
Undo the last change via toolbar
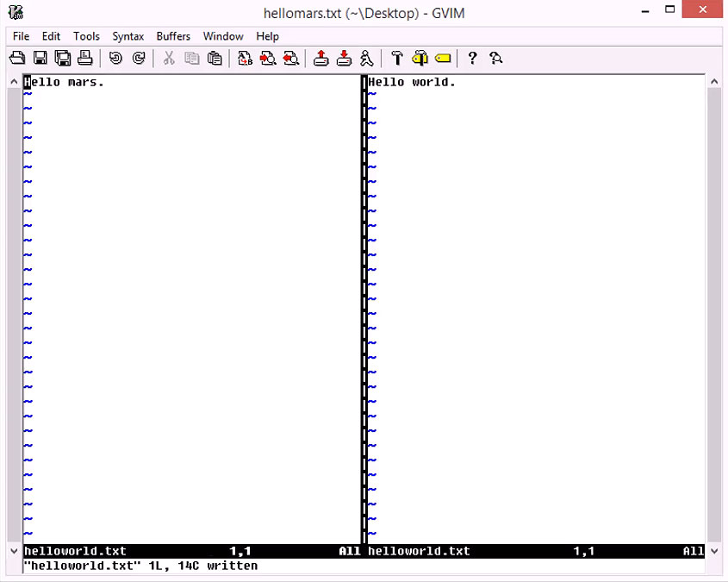click(x=115, y=59)
